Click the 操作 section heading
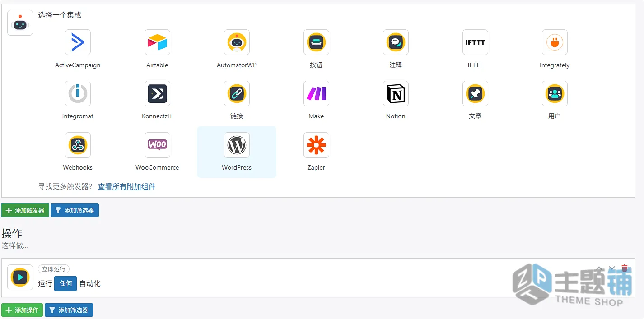This screenshot has height=319, width=644. click(x=12, y=233)
